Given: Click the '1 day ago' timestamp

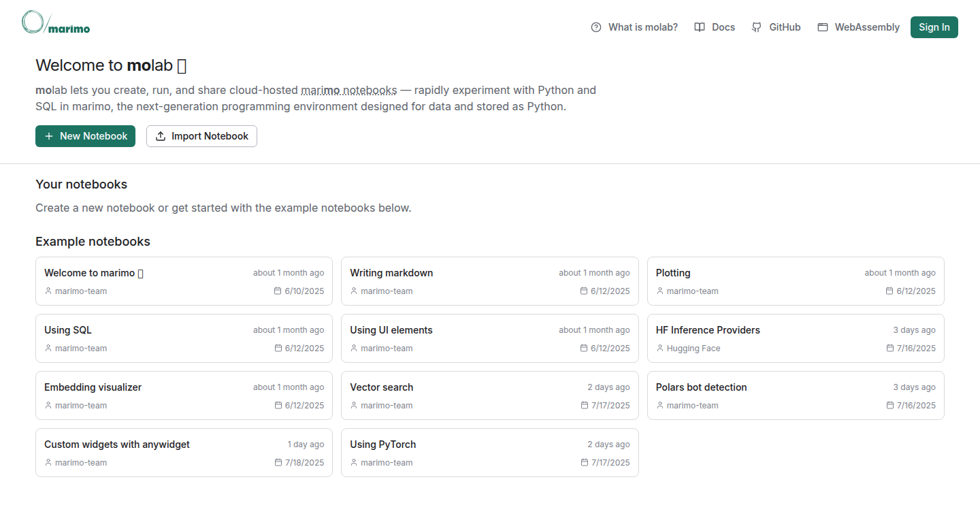Looking at the screenshot, I should point(306,444).
